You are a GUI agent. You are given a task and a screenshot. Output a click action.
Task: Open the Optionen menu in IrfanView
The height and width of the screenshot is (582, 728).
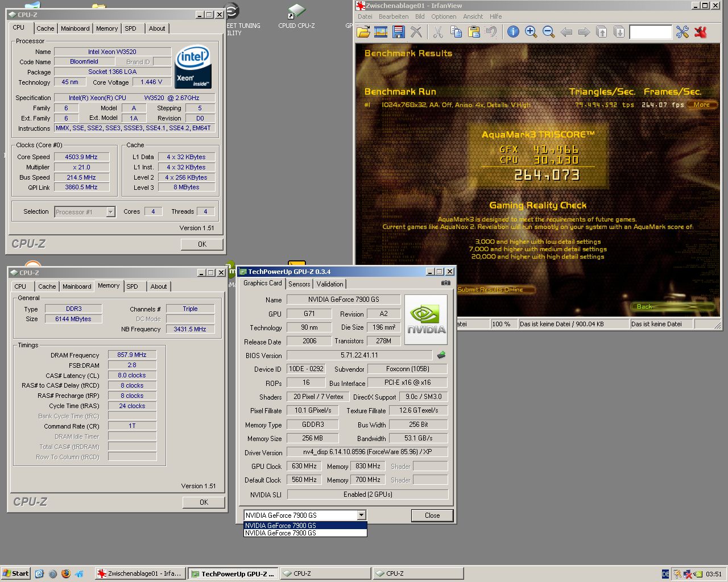(444, 16)
